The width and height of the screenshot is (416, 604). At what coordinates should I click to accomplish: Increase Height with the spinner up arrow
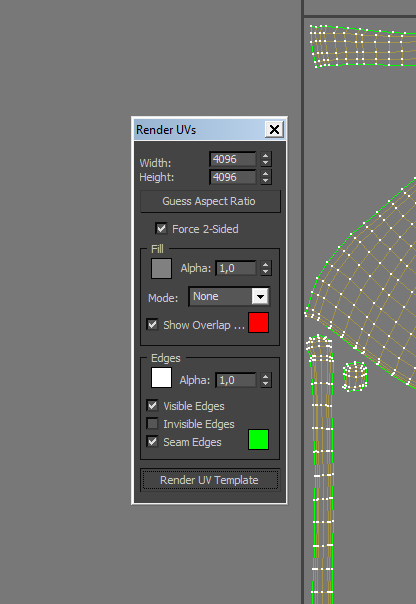[266, 173]
